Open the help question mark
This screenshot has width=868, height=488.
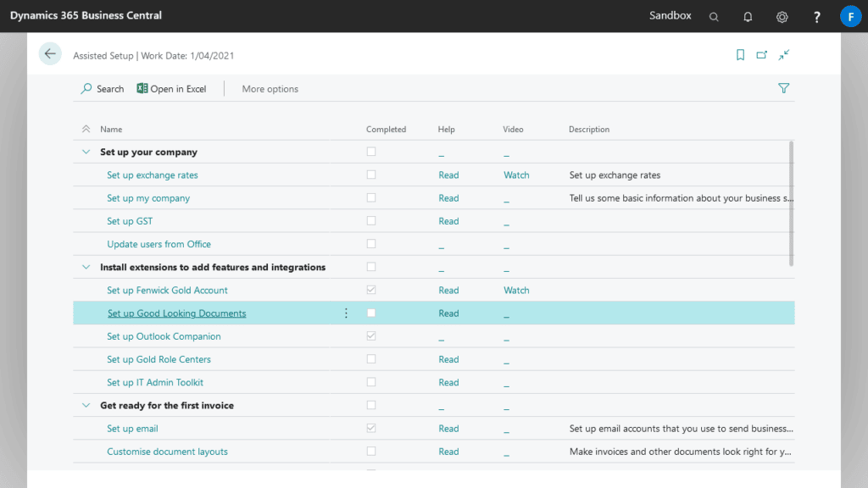point(815,16)
